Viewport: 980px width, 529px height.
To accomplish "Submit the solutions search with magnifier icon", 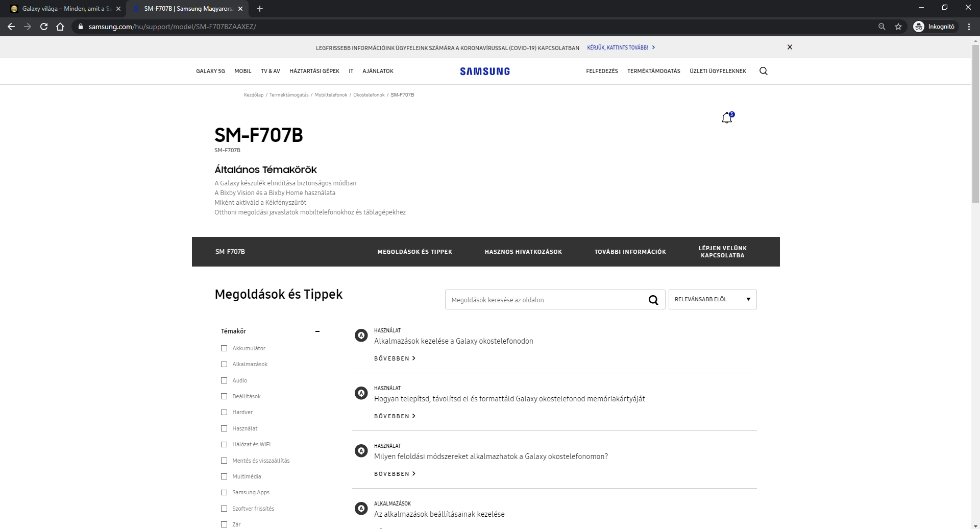I will click(653, 300).
